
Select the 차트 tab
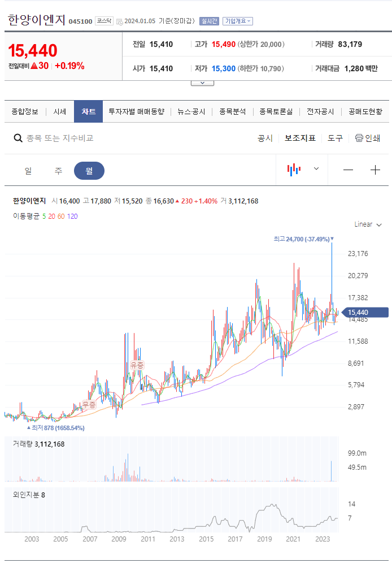coord(89,112)
